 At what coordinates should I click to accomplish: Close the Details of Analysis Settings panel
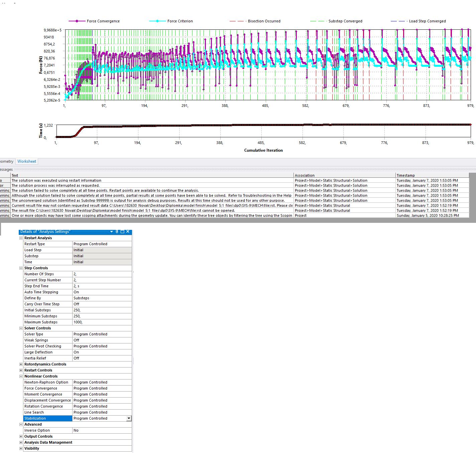(128, 232)
